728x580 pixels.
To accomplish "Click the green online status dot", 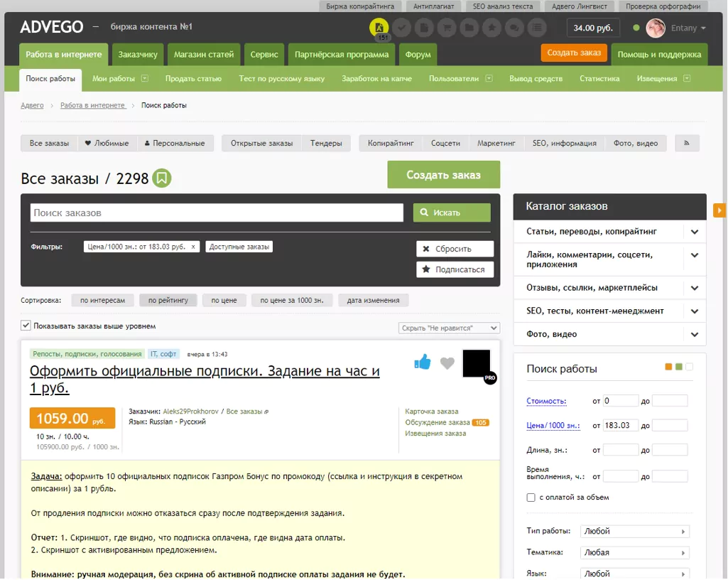I will (636, 28).
